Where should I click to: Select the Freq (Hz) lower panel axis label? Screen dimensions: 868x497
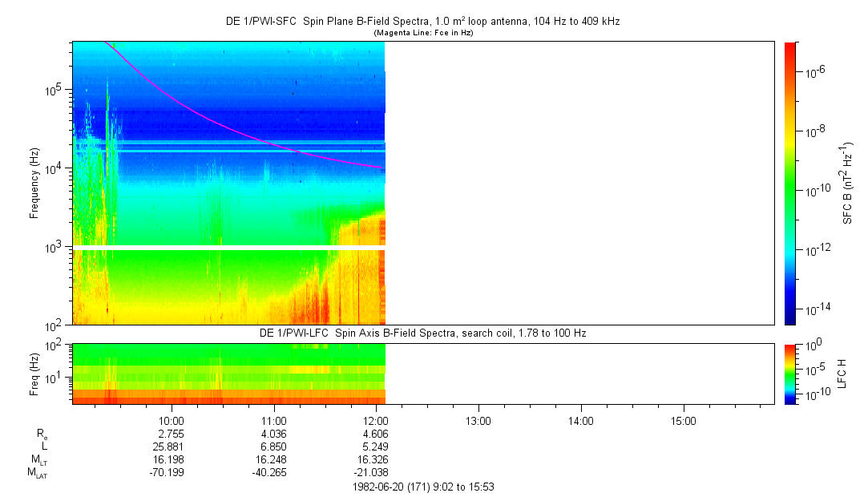pos(34,374)
